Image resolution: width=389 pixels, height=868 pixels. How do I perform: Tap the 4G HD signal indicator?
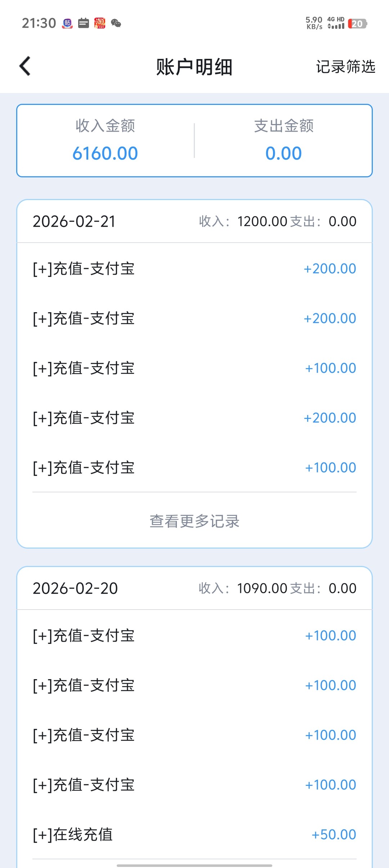click(336, 23)
